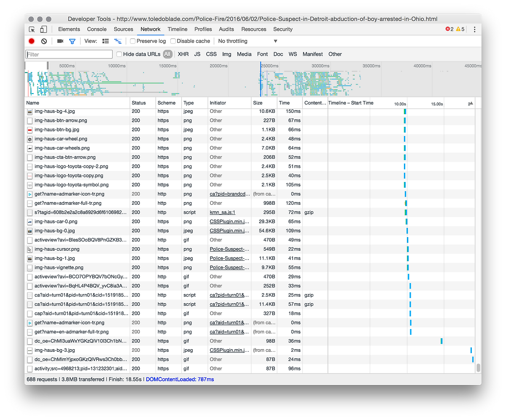Filter requests by Img type
This screenshot has height=420, width=506.
click(227, 54)
